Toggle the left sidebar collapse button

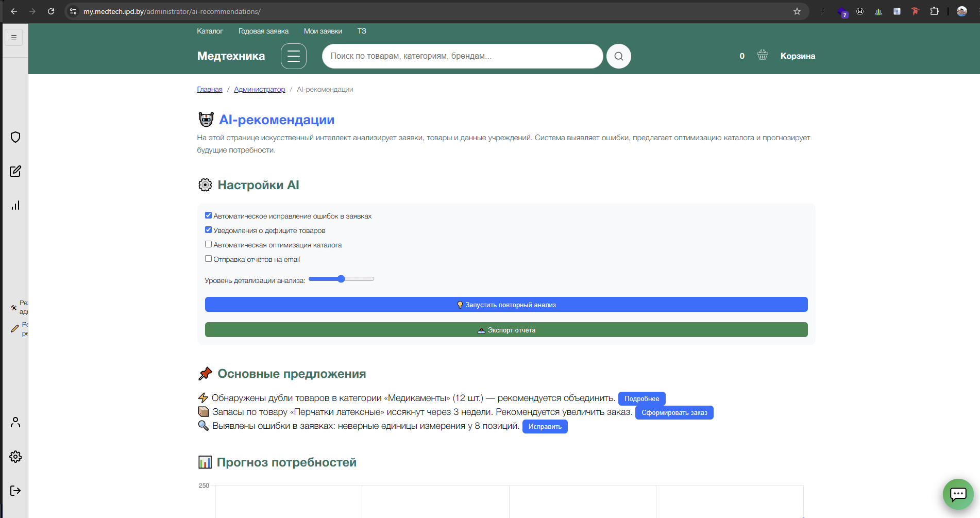coord(14,38)
